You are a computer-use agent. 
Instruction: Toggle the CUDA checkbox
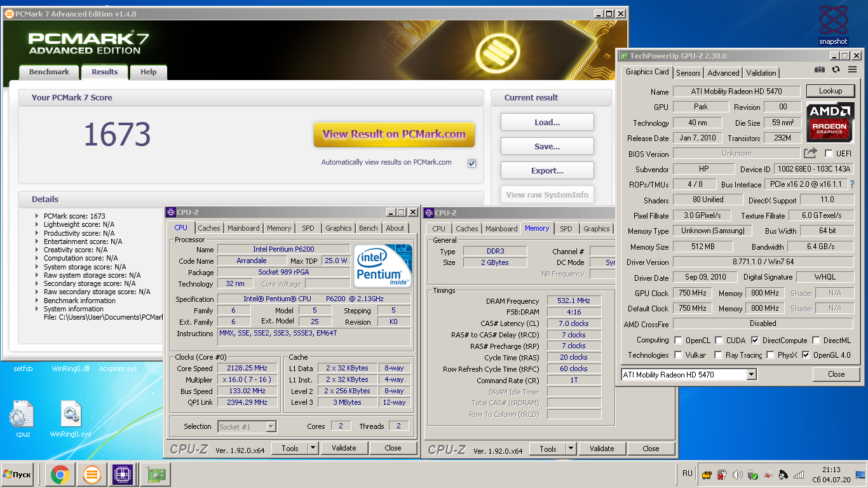[x=719, y=341]
